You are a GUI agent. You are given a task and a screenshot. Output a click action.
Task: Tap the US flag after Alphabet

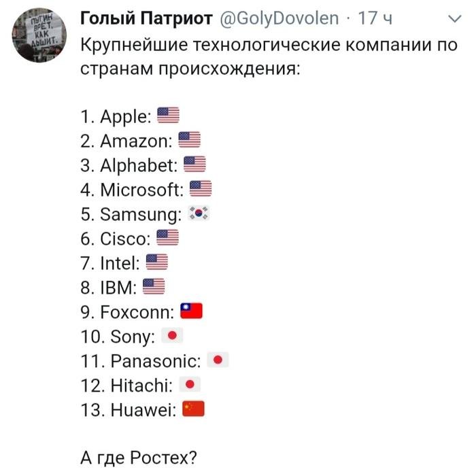(x=194, y=165)
